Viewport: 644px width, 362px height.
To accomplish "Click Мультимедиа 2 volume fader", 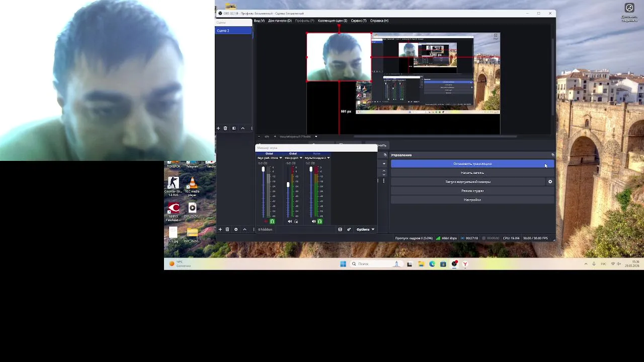I will [311, 169].
